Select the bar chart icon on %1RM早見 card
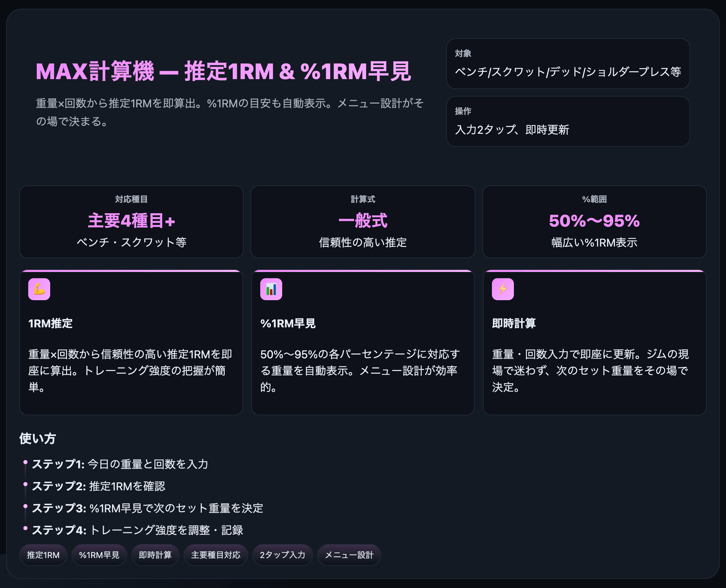726x588 pixels. point(271,289)
